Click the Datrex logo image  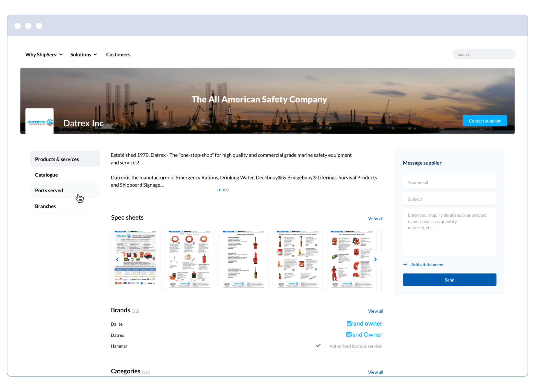point(40,122)
